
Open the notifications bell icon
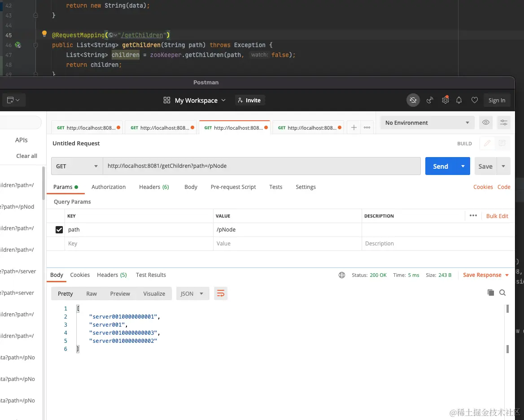(x=459, y=100)
